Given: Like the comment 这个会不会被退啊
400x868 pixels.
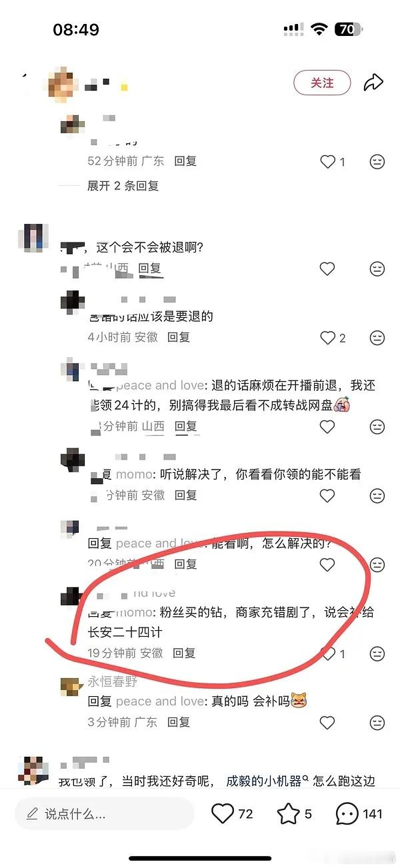Looking at the screenshot, I should (327, 268).
